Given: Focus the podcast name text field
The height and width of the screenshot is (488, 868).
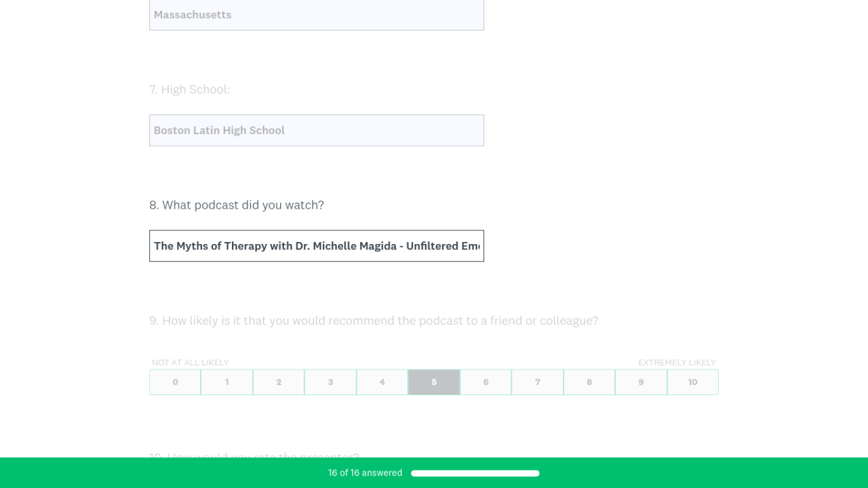Looking at the screenshot, I should pos(316,246).
